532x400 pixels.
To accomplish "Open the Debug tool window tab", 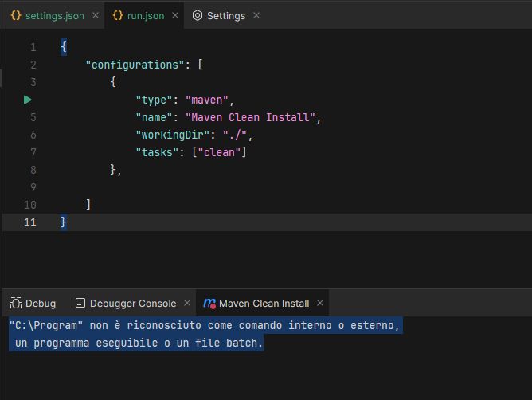I will (33, 304).
